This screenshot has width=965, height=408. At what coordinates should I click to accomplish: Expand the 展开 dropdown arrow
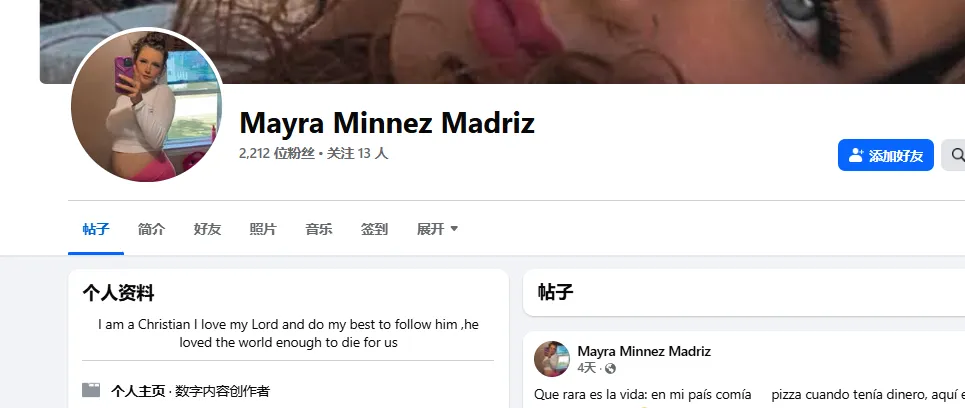[x=454, y=229]
